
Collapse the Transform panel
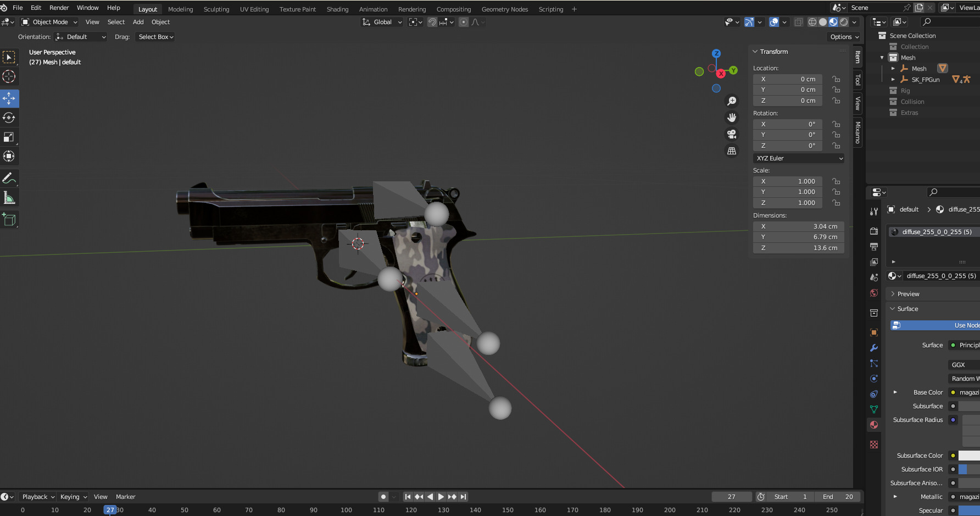click(x=755, y=52)
